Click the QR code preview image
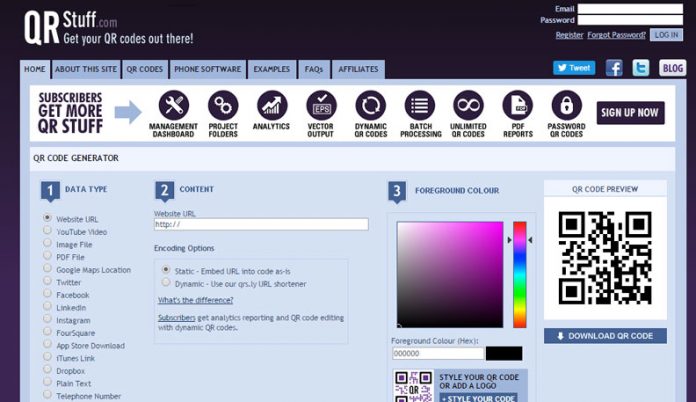Image resolution: width=696 pixels, height=402 pixels. pyautogui.click(x=605, y=258)
